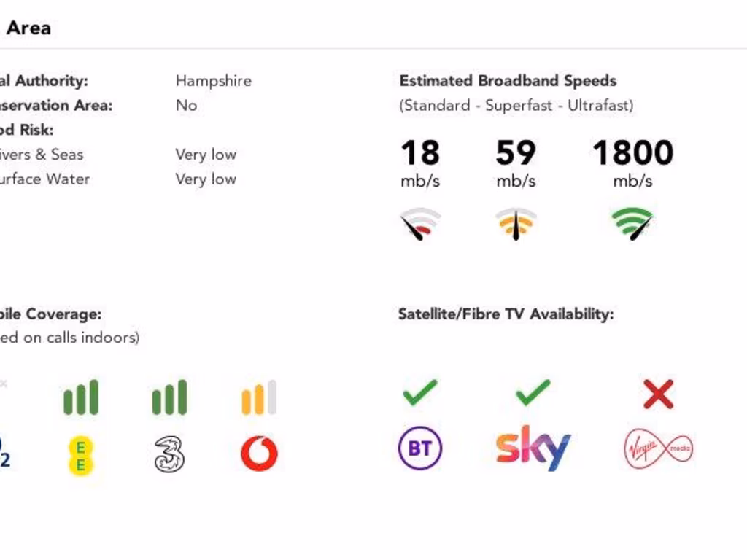Click the BT logo icon

point(420,448)
